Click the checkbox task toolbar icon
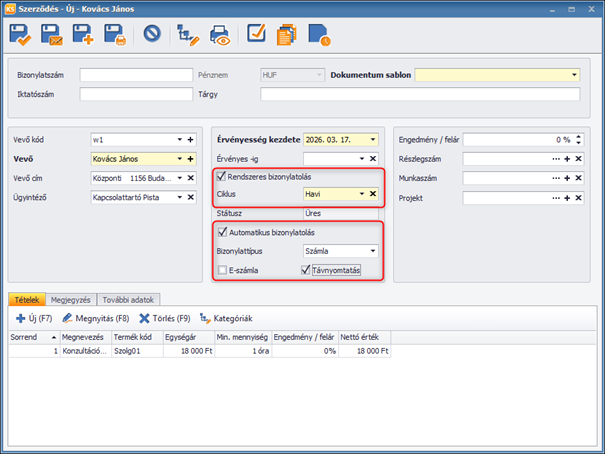 [x=256, y=33]
